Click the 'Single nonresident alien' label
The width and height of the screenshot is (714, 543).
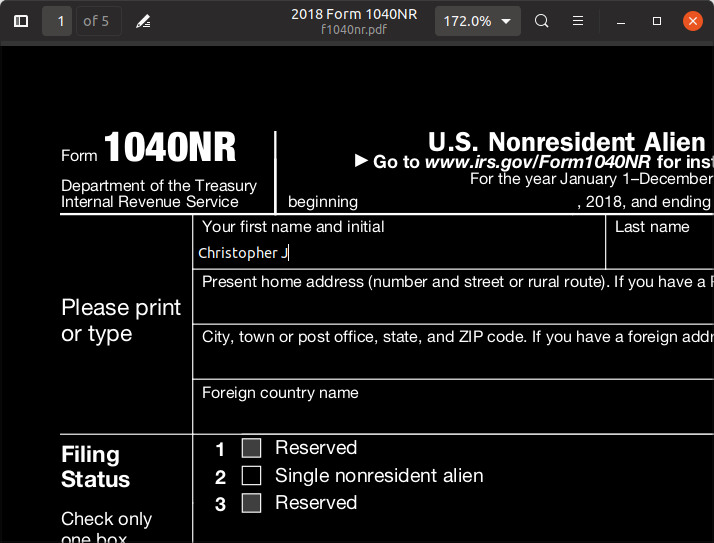(379, 476)
